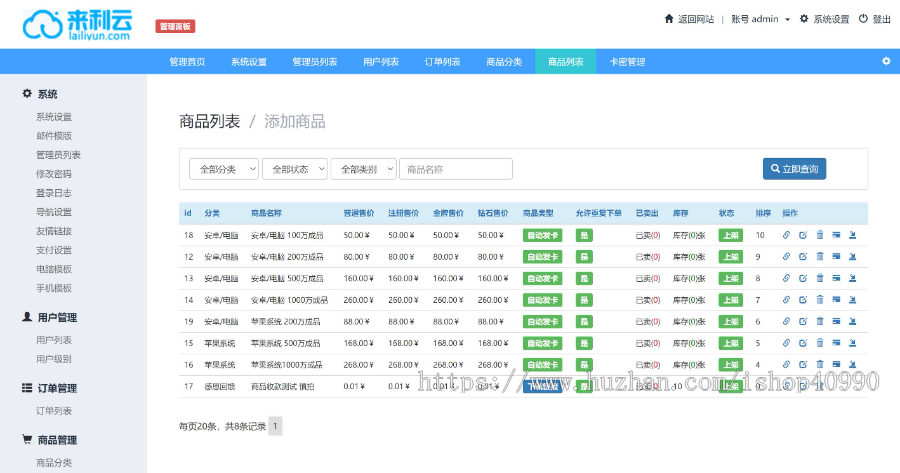The image size is (900, 473).
Task: Open the 订单列表 tab in navigation bar
Action: click(442, 62)
